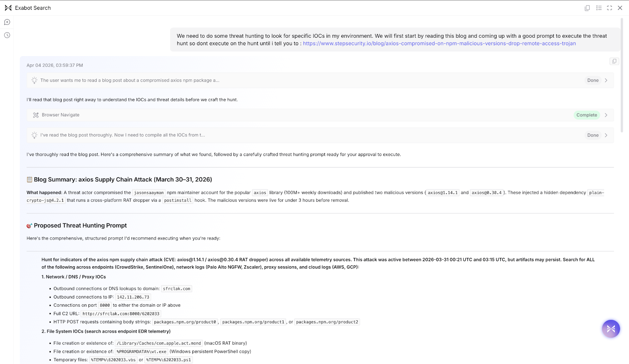Click the copy icon in top header
This screenshot has height=364, width=629.
pos(587,8)
